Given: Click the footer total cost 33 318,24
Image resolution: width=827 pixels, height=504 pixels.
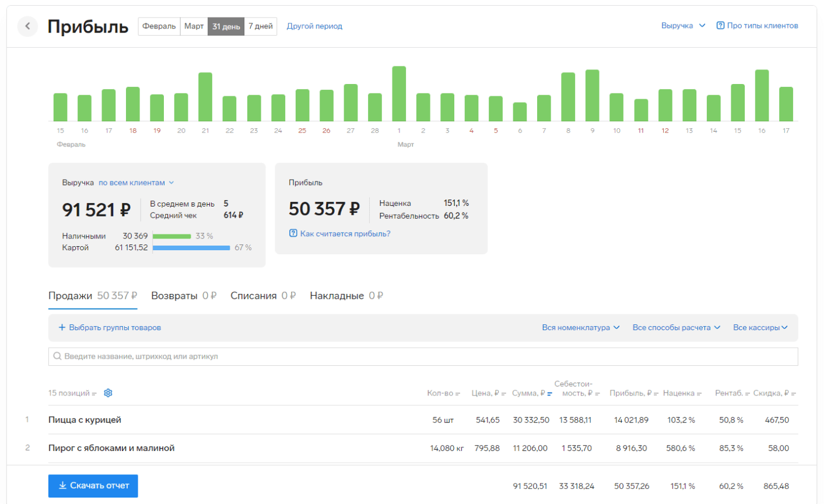Looking at the screenshot, I should pos(577,486).
